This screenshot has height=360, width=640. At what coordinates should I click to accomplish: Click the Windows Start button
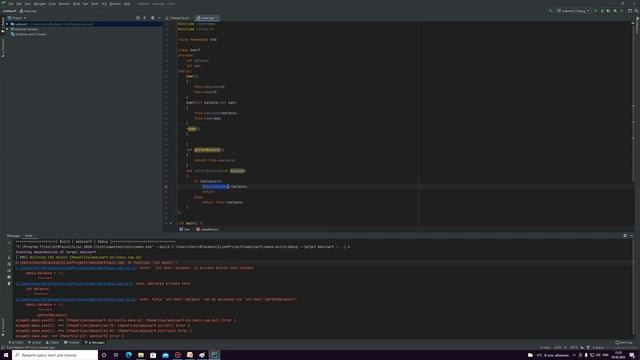click(6, 355)
